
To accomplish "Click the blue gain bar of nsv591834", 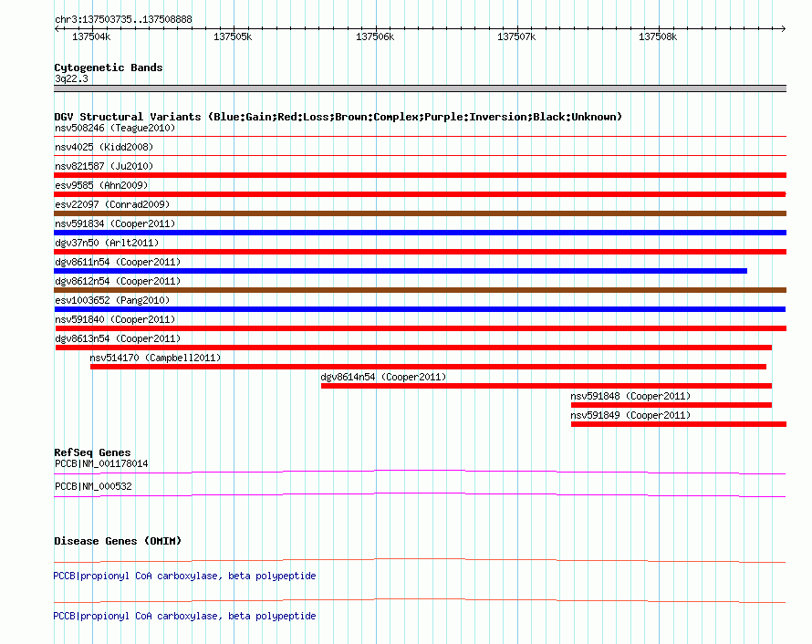I will [420, 233].
